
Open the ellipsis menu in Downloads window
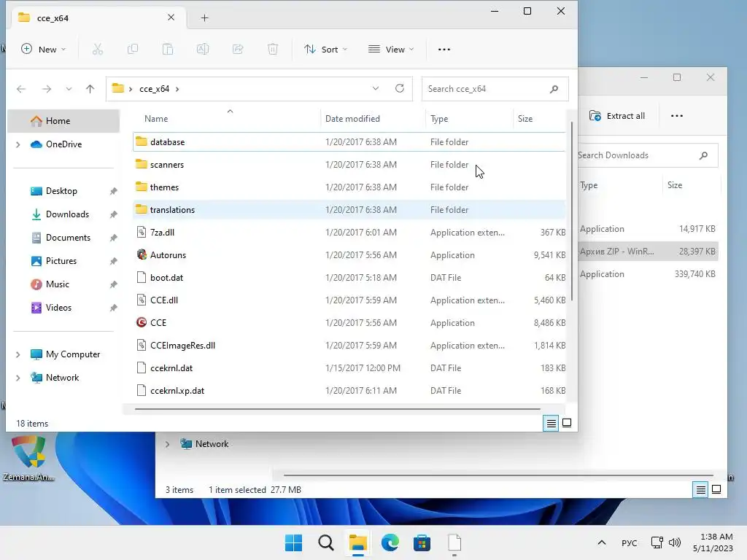[x=676, y=116]
